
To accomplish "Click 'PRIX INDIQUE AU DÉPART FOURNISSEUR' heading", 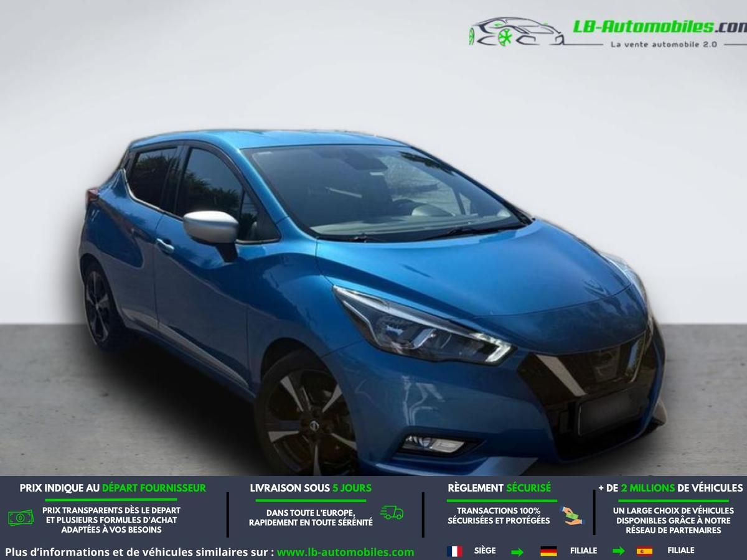I will click(113, 488).
